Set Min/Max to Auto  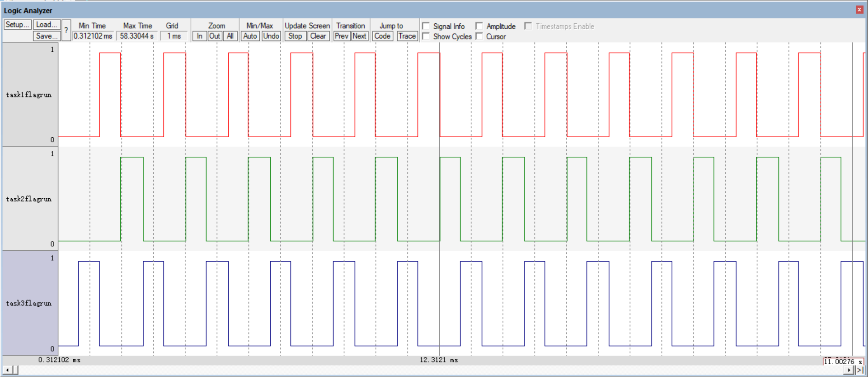250,36
